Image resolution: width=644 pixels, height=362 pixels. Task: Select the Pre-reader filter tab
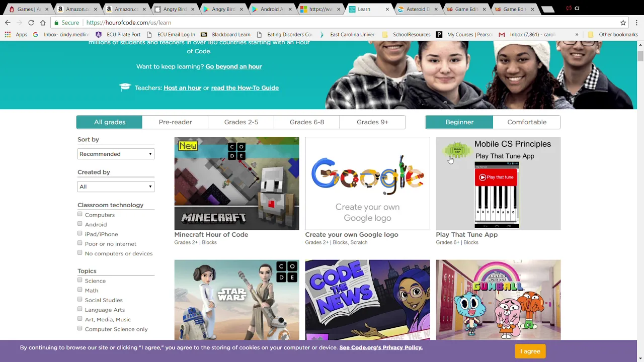click(x=175, y=122)
